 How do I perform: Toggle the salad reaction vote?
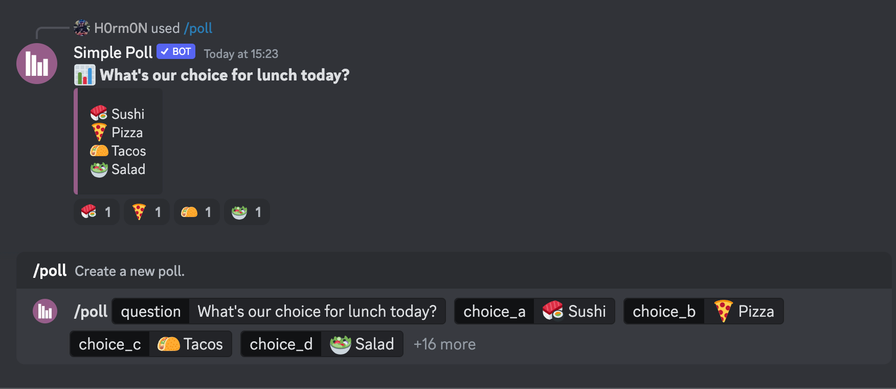pos(246,212)
